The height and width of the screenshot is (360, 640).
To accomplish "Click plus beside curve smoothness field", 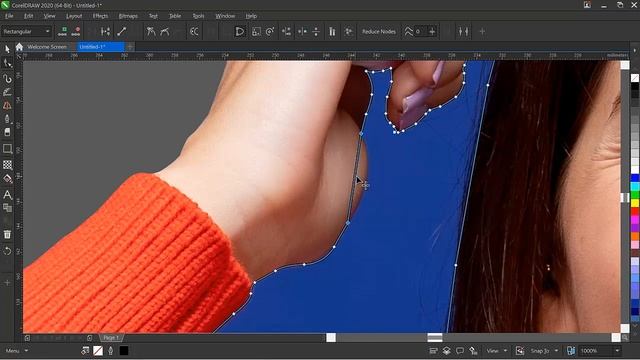I will (x=432, y=31).
